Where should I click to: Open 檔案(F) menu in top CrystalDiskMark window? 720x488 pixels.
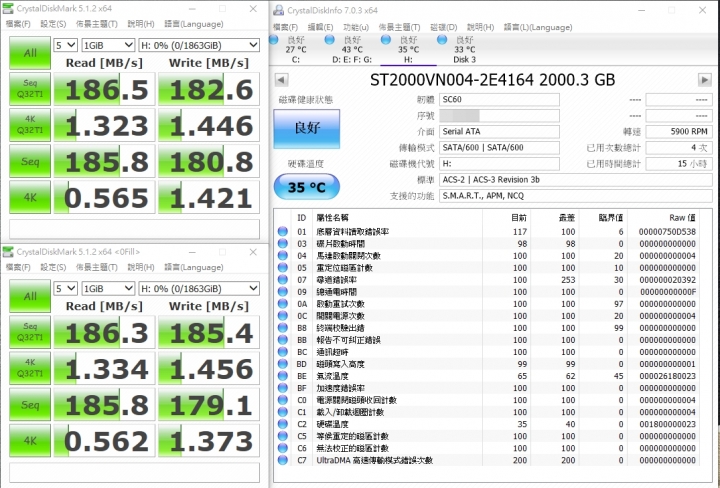tap(18, 24)
